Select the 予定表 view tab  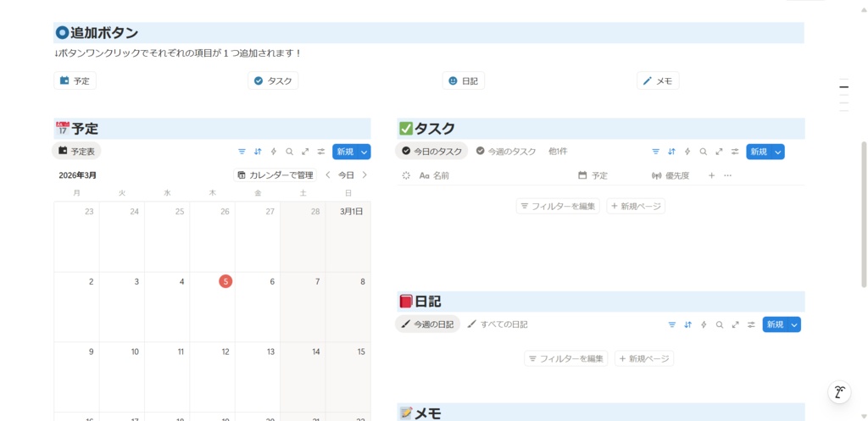tap(76, 151)
